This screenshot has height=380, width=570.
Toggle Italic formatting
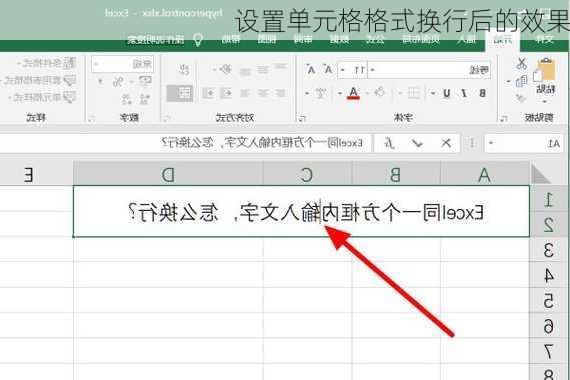[x=464, y=93]
